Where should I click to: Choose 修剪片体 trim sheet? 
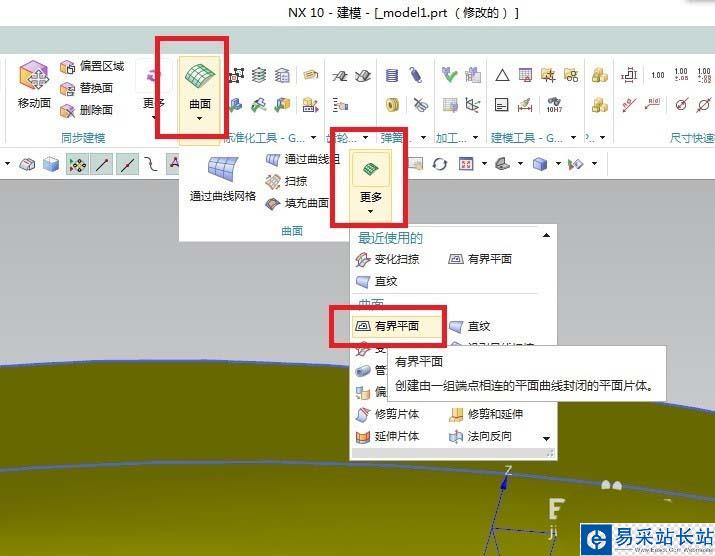[x=388, y=414]
